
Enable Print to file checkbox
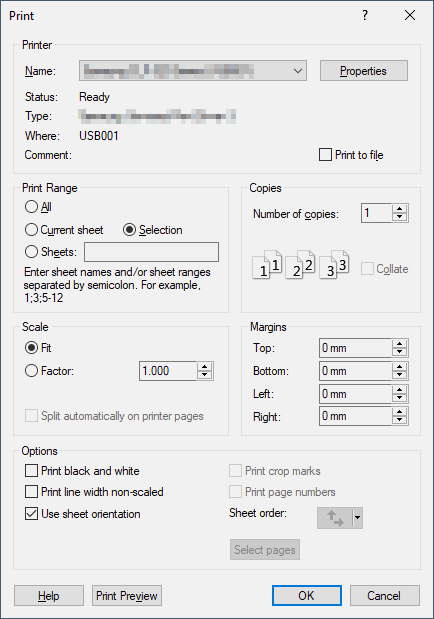(325, 155)
